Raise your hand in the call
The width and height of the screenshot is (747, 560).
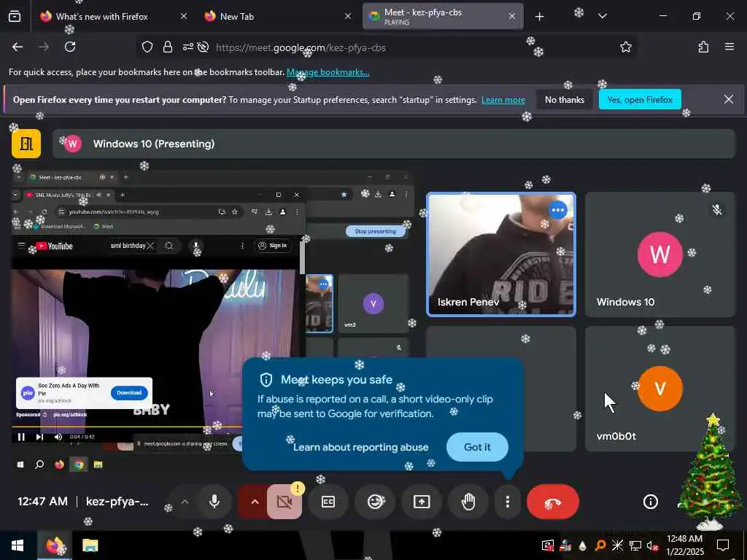coord(468,502)
